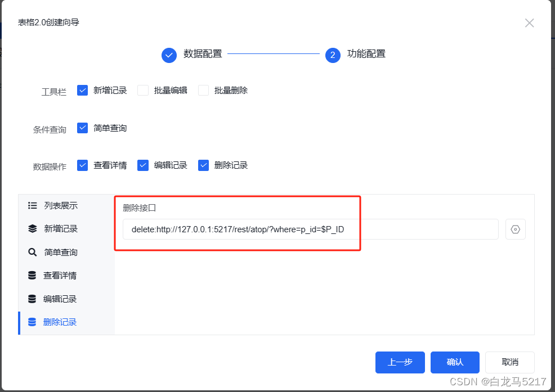Screen dimensions: 555x392
Task: Click the magnifier icon beside 简单查询
Action: [x=33, y=252]
